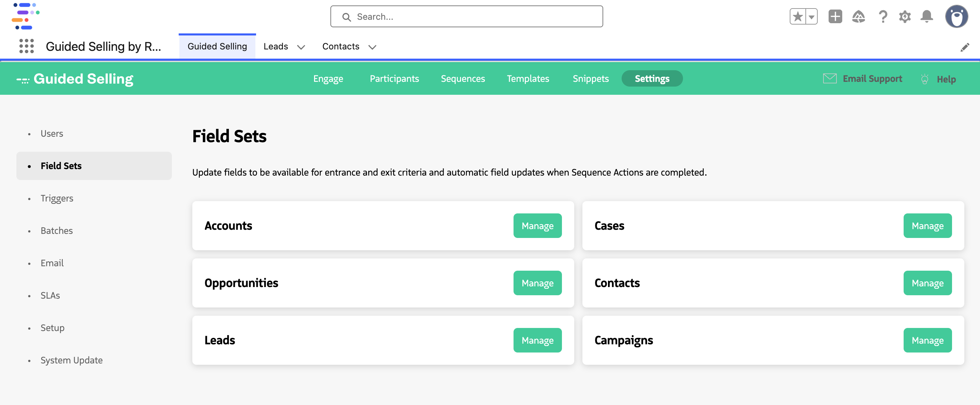The image size is (980, 405).
Task: Switch to the Sequences tab
Action: [463, 79]
